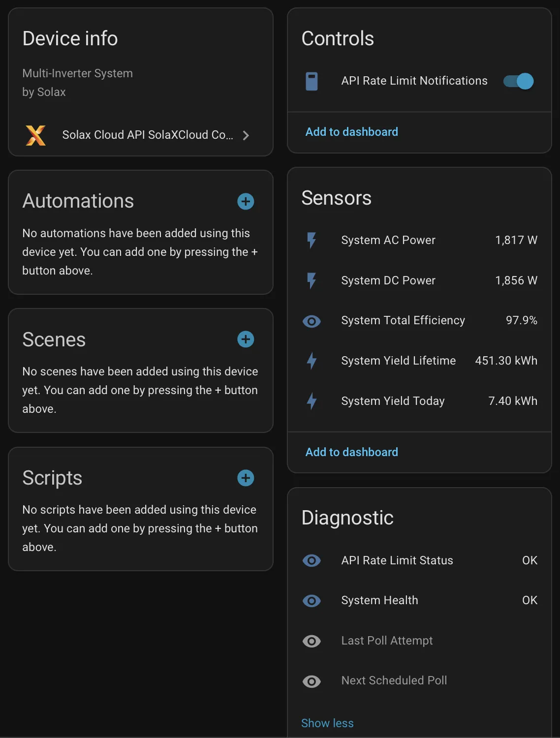Click the OK value for System Health
The width and height of the screenshot is (560, 738).
529,601
